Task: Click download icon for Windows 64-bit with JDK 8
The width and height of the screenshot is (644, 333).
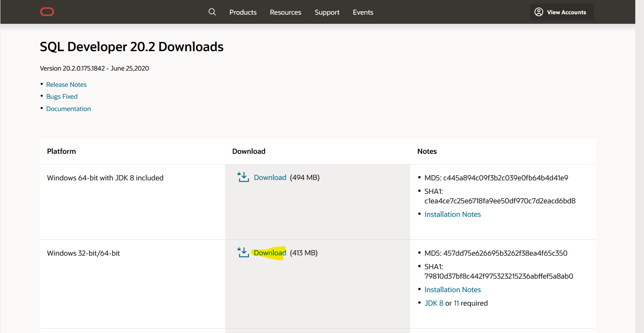Action: point(243,177)
